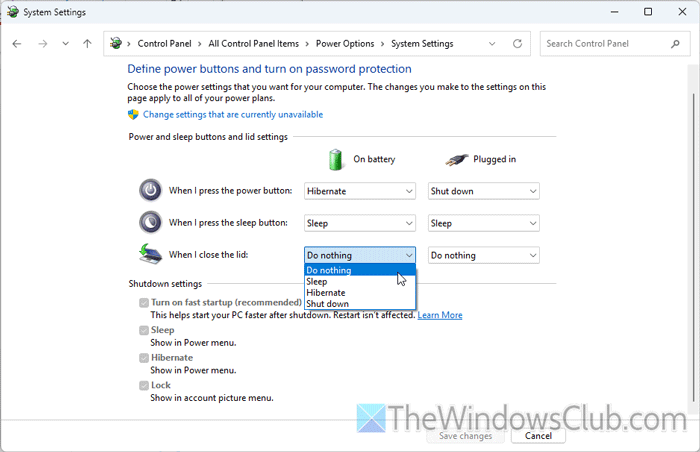Click the Cancel button
700x452 pixels.
coord(538,436)
